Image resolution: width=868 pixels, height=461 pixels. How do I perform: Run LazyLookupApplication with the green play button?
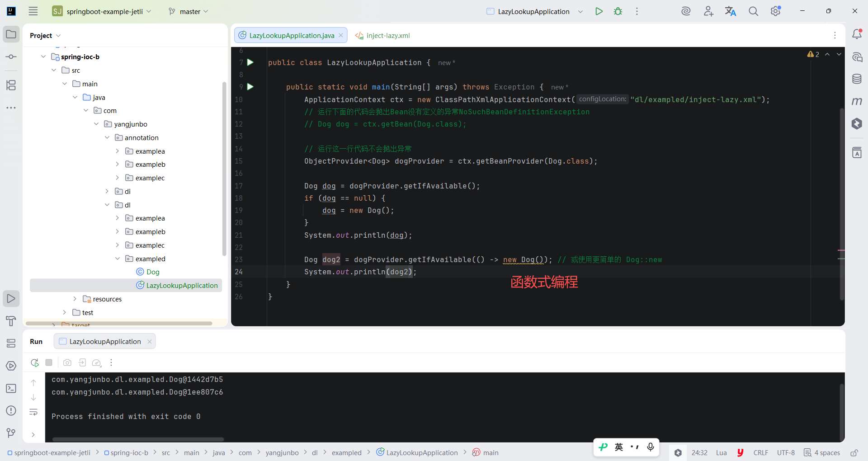(599, 11)
